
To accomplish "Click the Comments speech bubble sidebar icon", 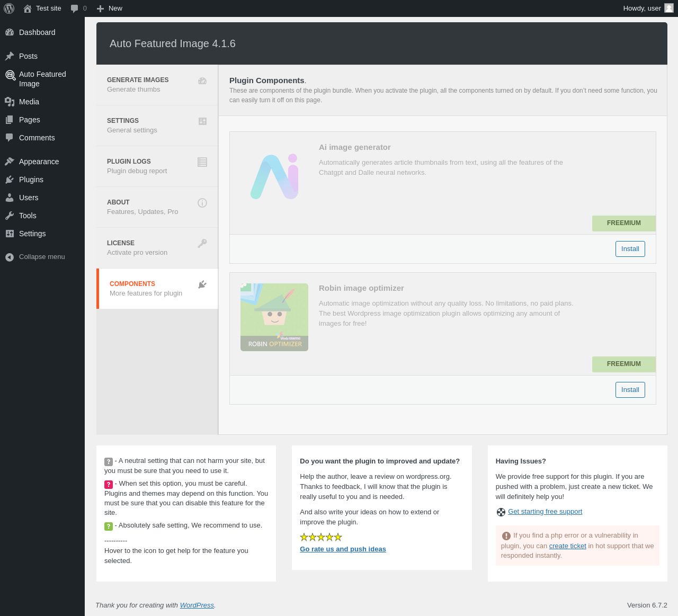I will click(10, 138).
